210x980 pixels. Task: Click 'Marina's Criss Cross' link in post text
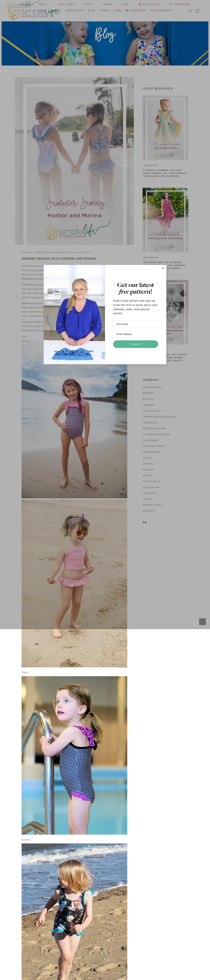(32, 279)
